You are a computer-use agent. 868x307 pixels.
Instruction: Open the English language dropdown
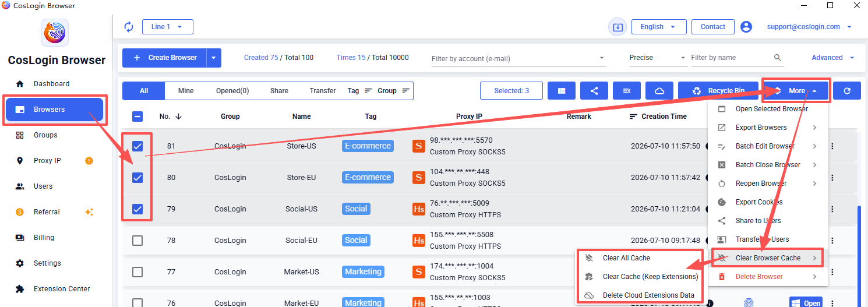pyautogui.click(x=658, y=27)
